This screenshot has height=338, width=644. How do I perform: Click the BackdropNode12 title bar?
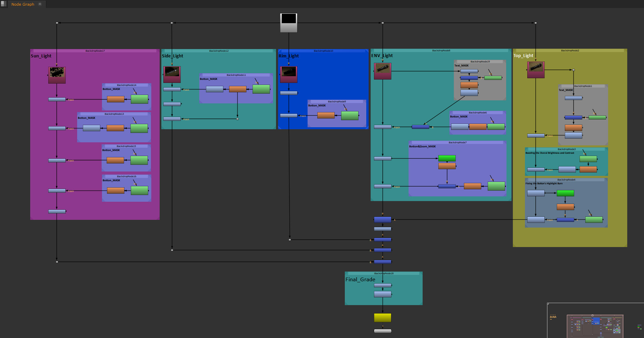(x=219, y=51)
